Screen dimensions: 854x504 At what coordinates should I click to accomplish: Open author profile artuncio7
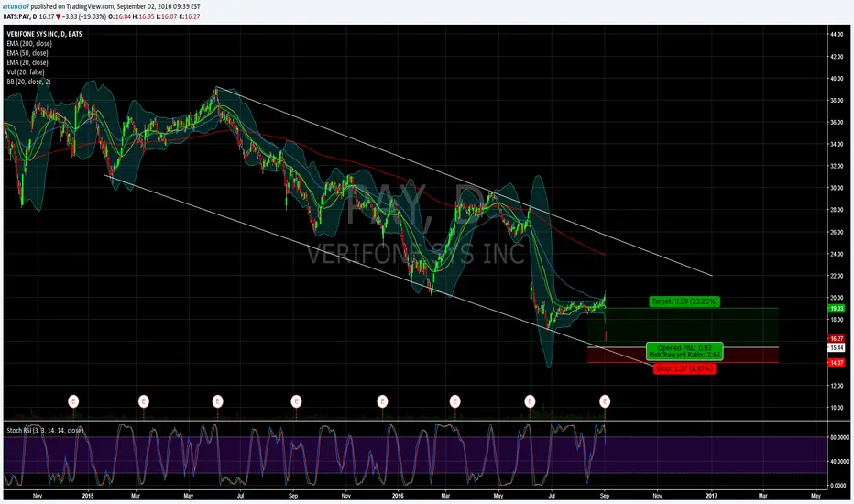(16, 6)
